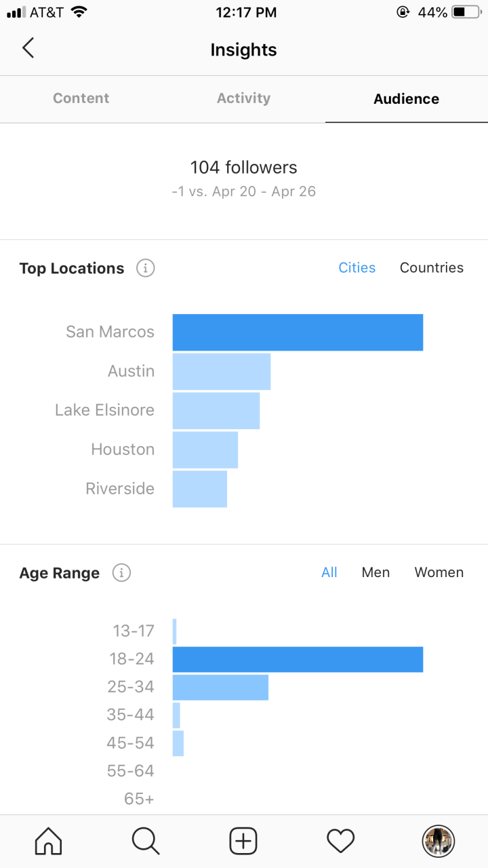Open the profile picture icon
The height and width of the screenshot is (868, 488).
[438, 842]
